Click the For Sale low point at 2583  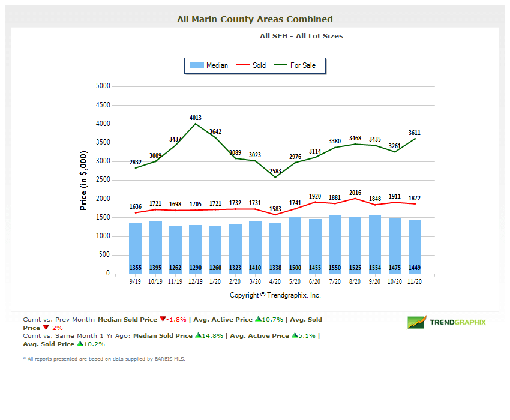[275, 177]
